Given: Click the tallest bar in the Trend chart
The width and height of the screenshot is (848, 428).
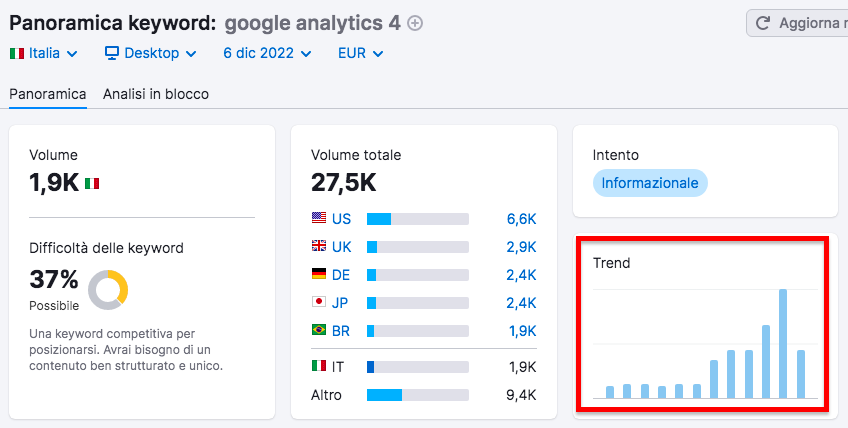Looking at the screenshot, I should click(783, 343).
